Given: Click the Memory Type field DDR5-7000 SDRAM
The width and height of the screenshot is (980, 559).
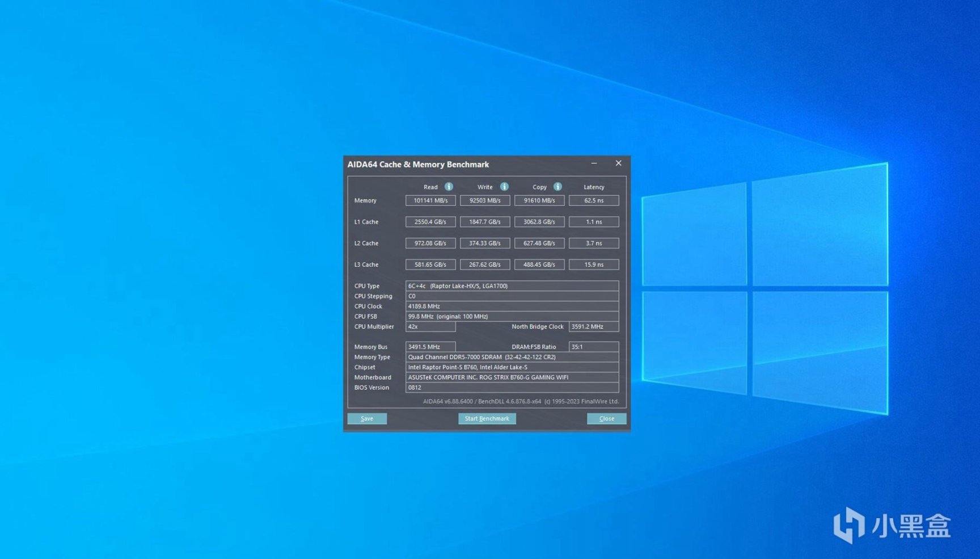Looking at the screenshot, I should 512,357.
